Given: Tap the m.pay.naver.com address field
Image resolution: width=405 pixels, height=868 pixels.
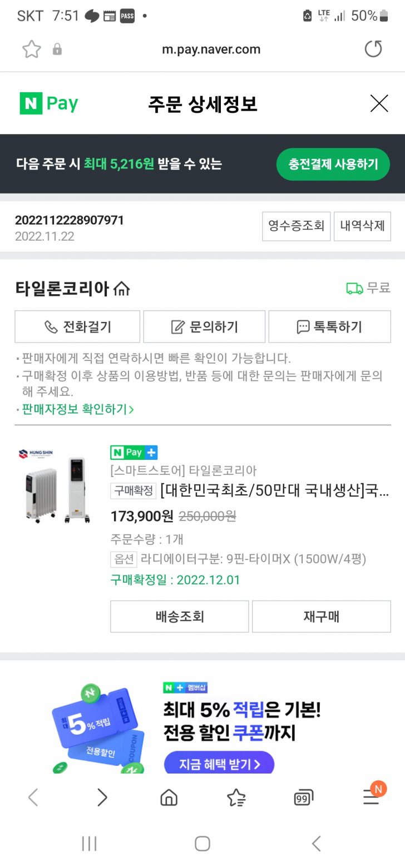Looking at the screenshot, I should (211, 49).
